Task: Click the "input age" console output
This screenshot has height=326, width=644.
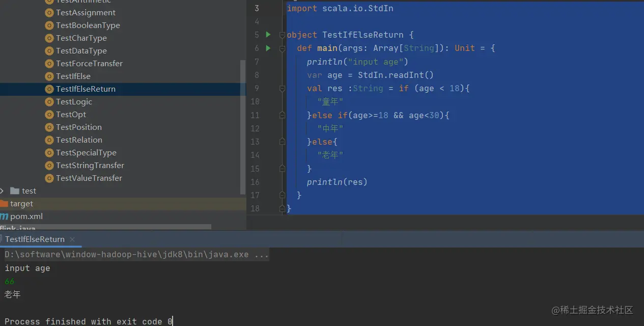Action: [x=27, y=268]
